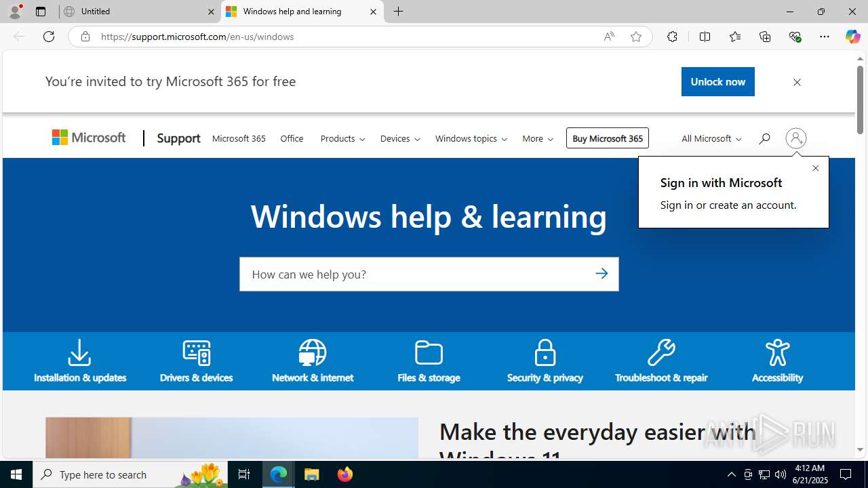Open Settings and more ellipsis

tap(825, 37)
